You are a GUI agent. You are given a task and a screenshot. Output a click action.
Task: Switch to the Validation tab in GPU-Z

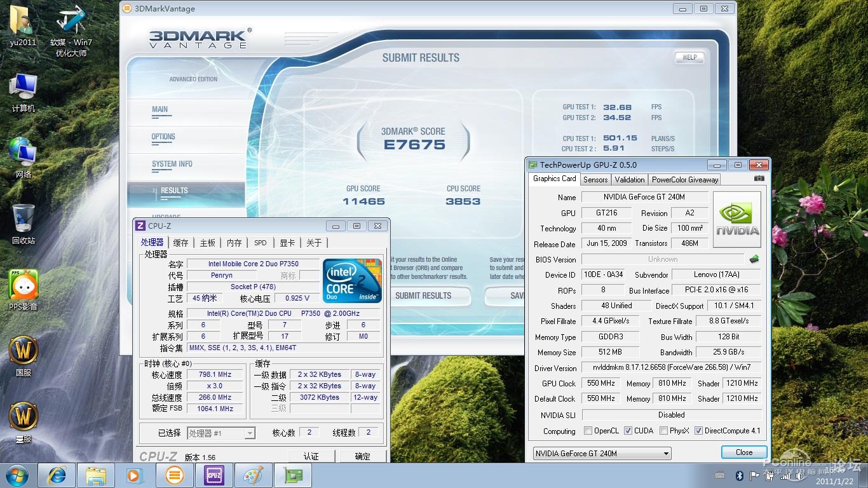630,180
